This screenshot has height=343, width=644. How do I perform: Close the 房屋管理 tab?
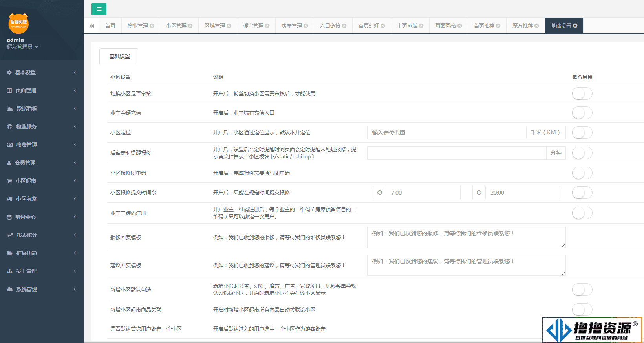pyautogui.click(x=306, y=26)
